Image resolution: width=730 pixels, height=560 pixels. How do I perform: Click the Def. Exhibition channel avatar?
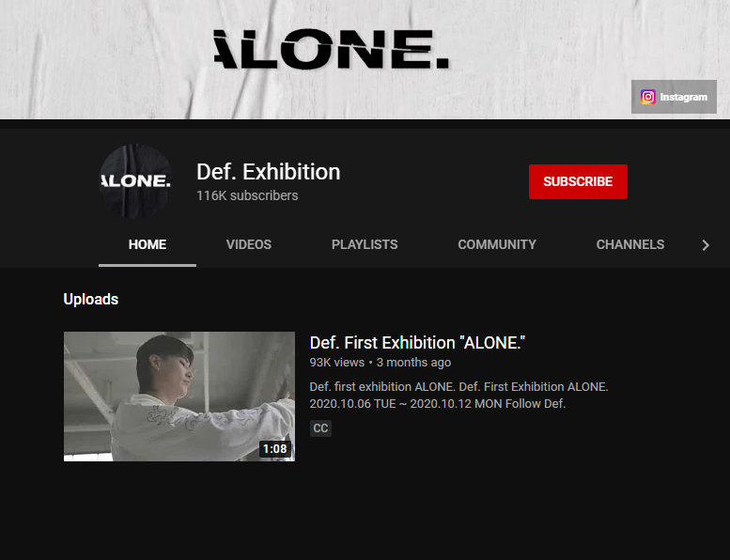(135, 181)
